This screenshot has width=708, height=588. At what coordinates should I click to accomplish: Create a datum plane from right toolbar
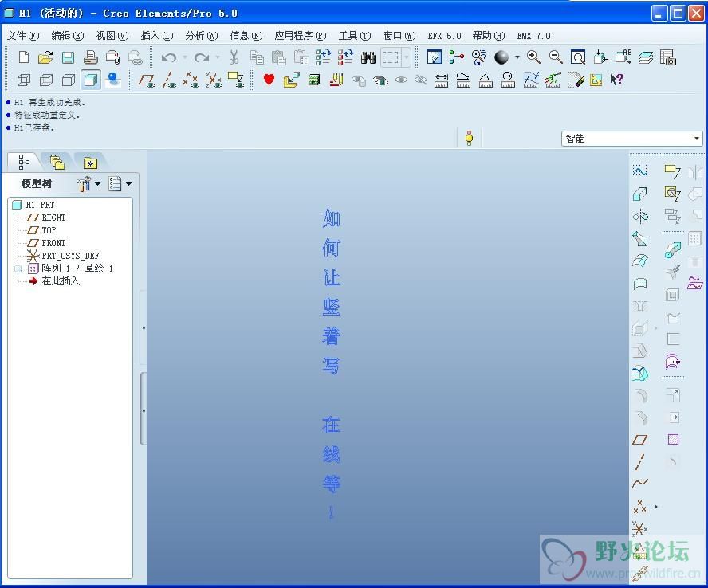pos(639,440)
